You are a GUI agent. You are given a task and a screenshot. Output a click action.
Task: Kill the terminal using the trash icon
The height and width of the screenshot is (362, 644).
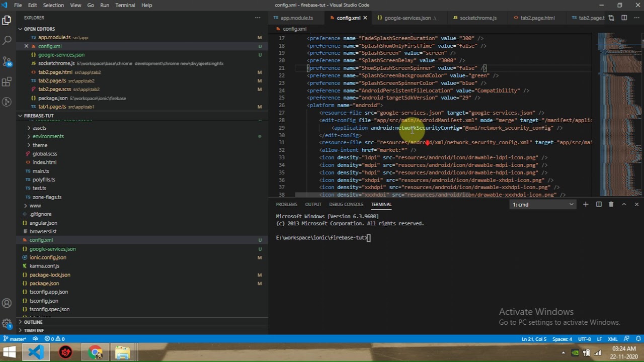click(x=611, y=205)
